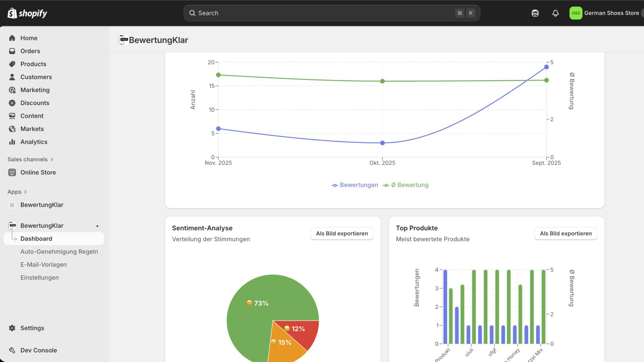
Task: Click the Home icon in sidebar
Action: [x=12, y=38]
